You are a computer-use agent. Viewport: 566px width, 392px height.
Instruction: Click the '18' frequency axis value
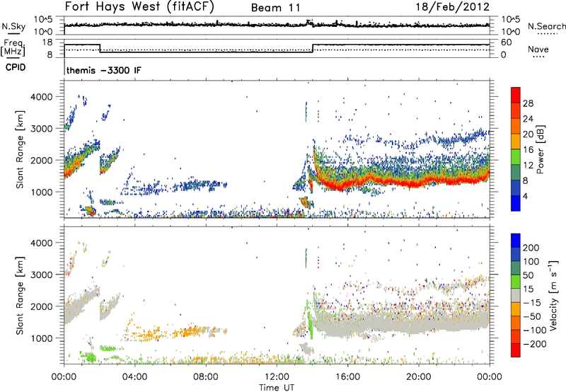tap(47, 42)
